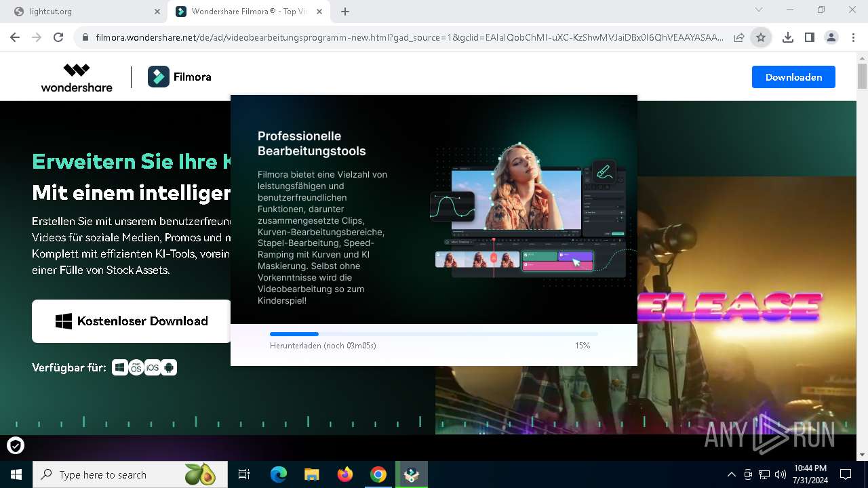Click the network tray icon
Image resolution: width=868 pixels, height=488 pixels.
tap(764, 474)
